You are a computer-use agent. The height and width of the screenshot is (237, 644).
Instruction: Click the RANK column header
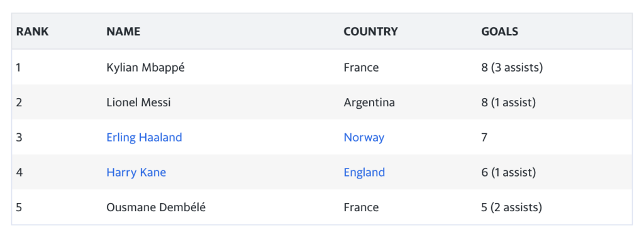[33, 31]
